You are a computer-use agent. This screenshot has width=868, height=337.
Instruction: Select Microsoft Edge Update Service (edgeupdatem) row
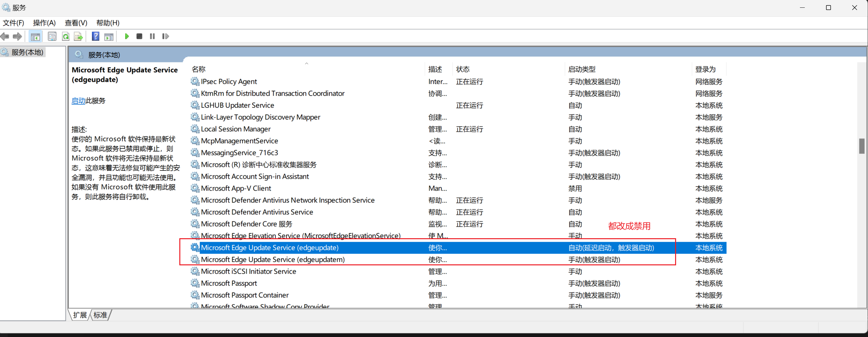tap(458, 260)
